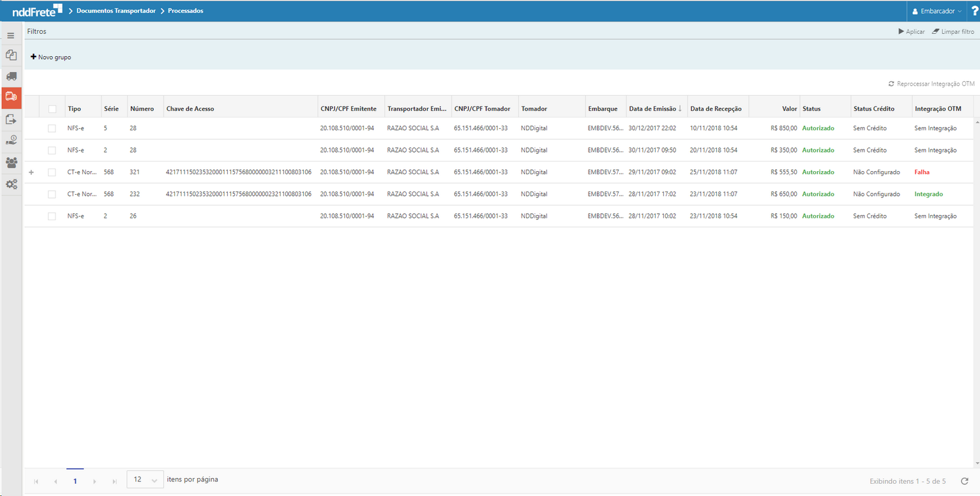Check the row with Integrado OTM status

(x=52, y=193)
